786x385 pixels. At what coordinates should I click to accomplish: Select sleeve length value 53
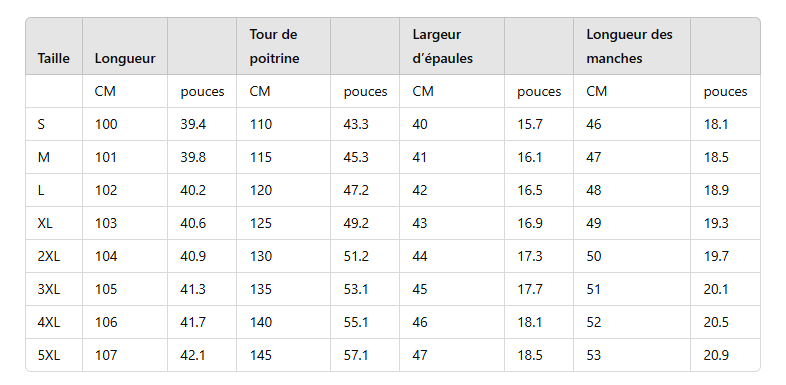click(x=594, y=355)
